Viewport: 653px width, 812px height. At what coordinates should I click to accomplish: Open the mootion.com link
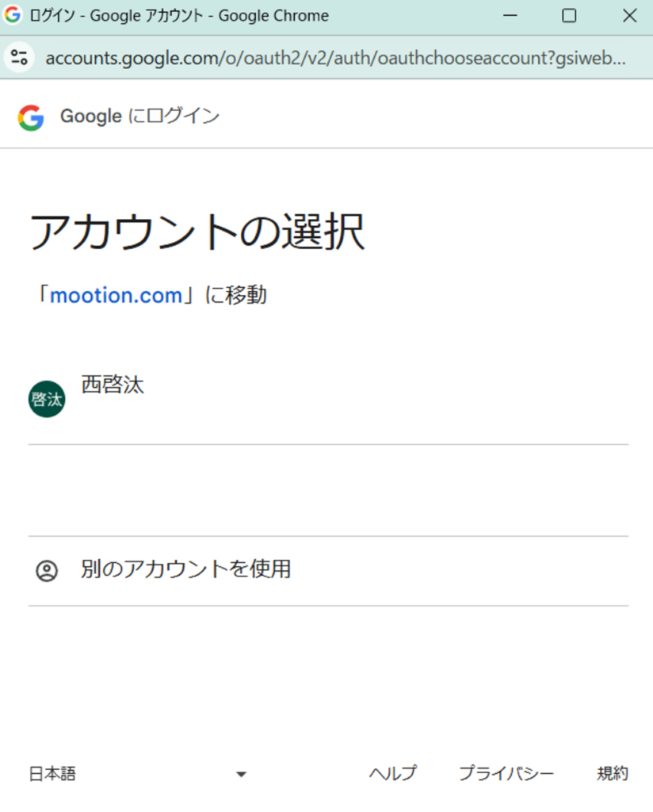pyautogui.click(x=116, y=294)
